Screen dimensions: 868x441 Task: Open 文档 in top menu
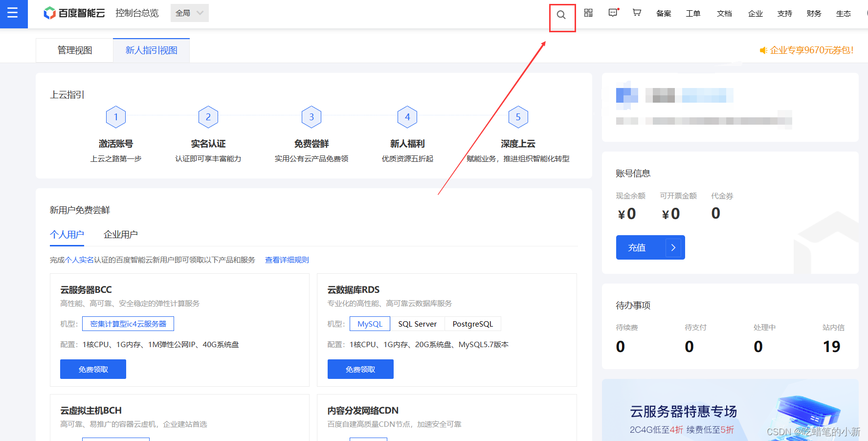(x=724, y=13)
